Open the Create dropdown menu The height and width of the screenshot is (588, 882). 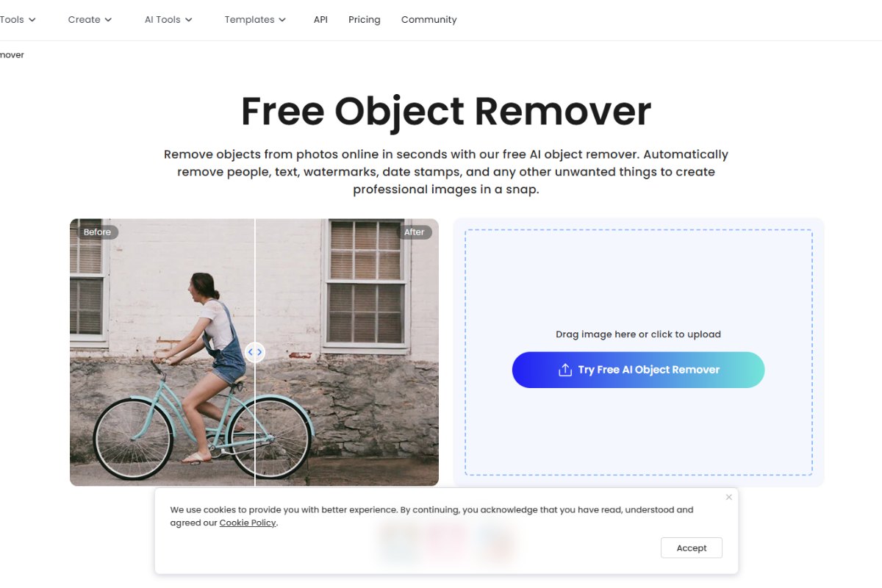click(90, 20)
